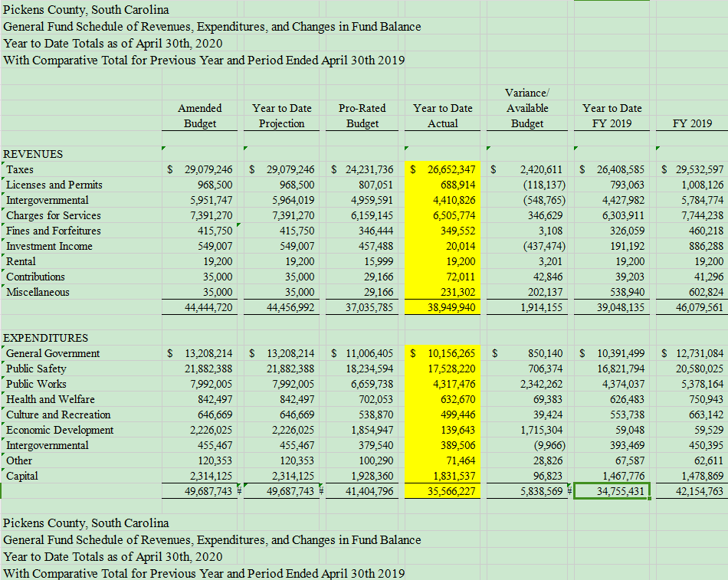Select Intergovernmental revenue amended budget 5,951,747

pos(211,200)
